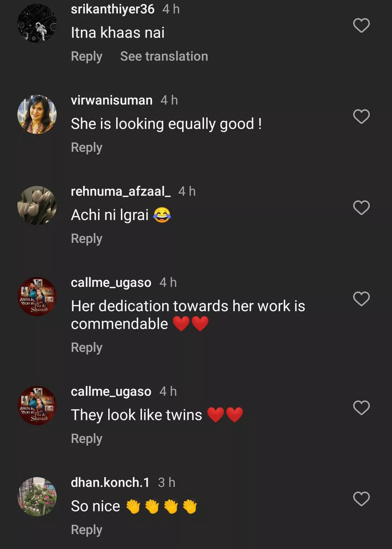This screenshot has width=392, height=549.
Task: Like the "Her dedication towards her work" comment
Action: click(361, 299)
